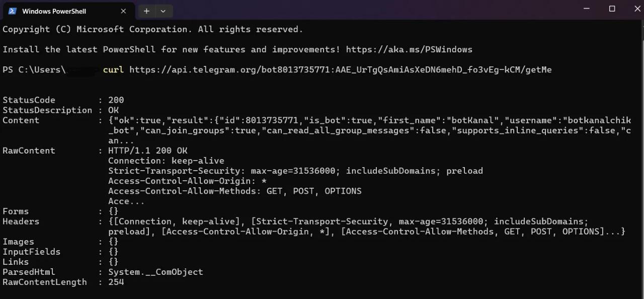Click the RawContentLength value 254
Viewport: 644px width, 299px height.
pyautogui.click(x=116, y=282)
